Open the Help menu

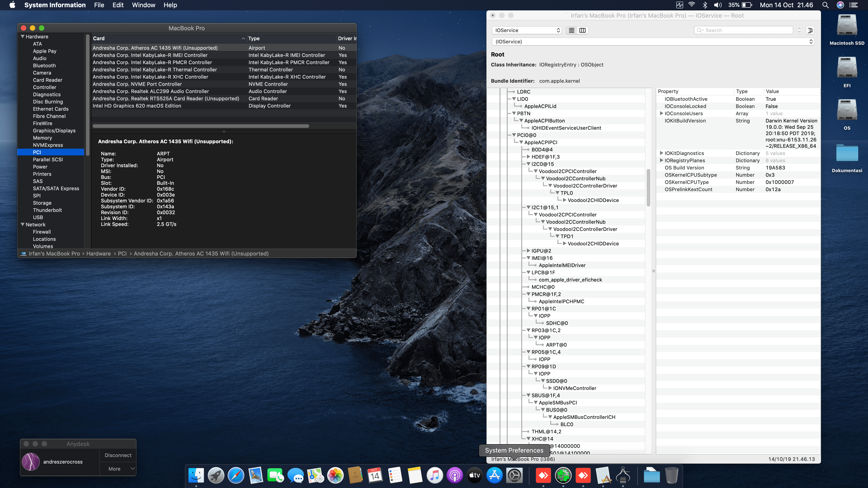coord(170,5)
